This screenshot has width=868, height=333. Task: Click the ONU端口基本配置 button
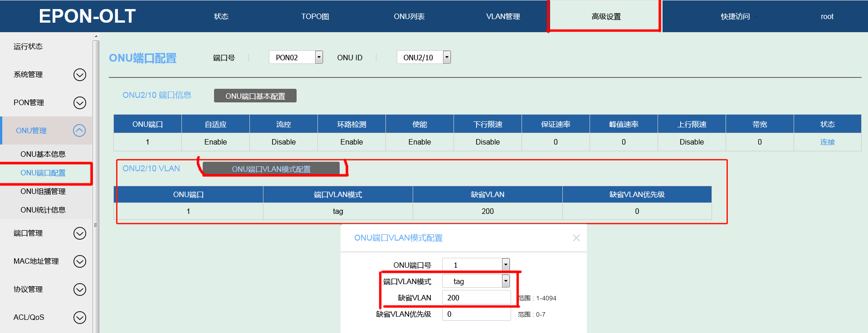[255, 96]
